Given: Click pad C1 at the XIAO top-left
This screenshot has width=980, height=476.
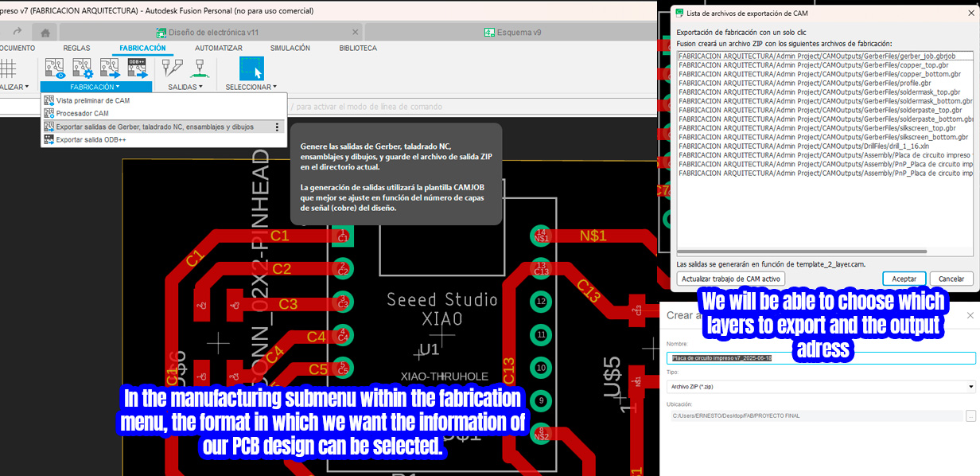Looking at the screenshot, I should tap(343, 236).
